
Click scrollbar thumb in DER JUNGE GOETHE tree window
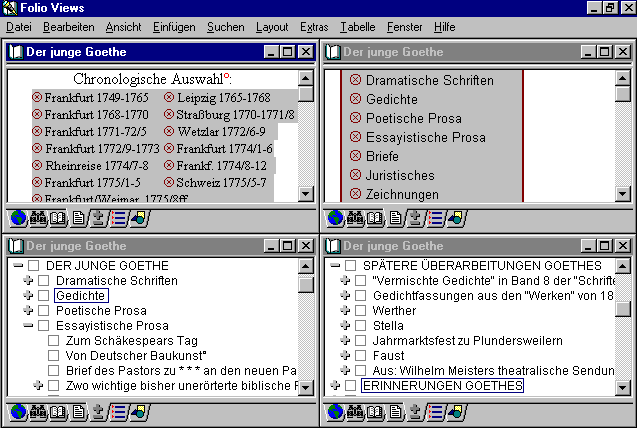click(306, 284)
